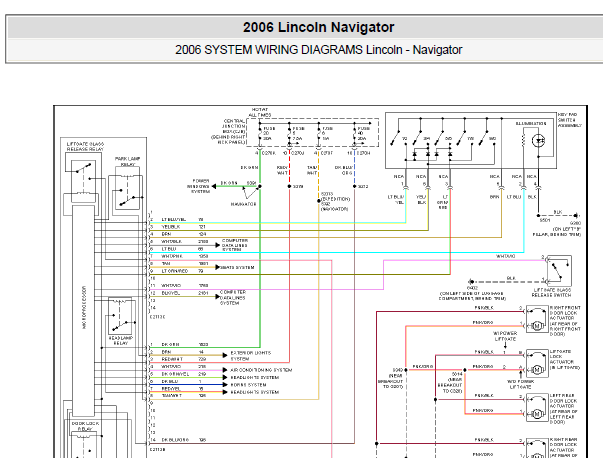Click the 'HEADLAMP RELAY' label
603x458 pixels.
(x=121, y=340)
